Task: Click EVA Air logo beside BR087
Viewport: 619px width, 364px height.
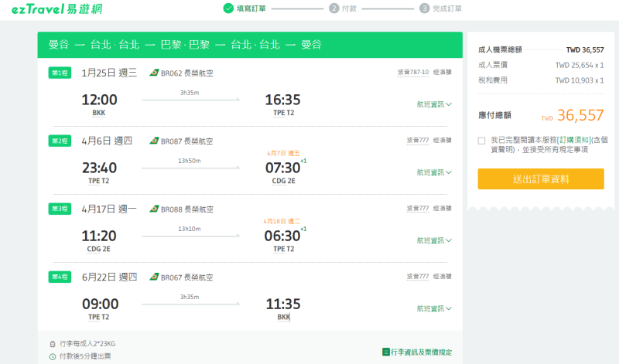Action: tap(154, 141)
